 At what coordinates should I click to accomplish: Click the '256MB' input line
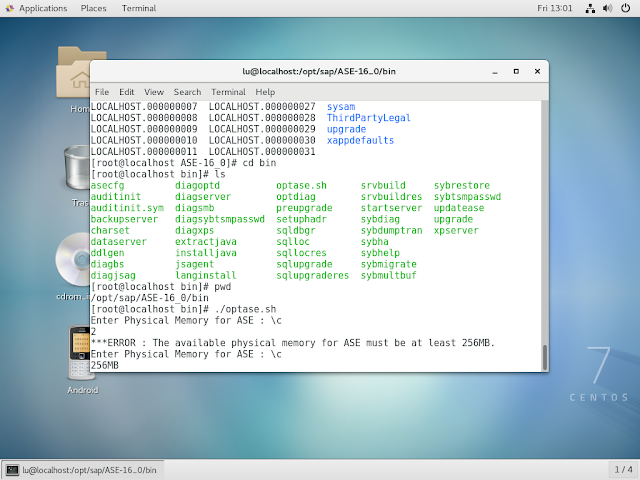[x=104, y=365]
